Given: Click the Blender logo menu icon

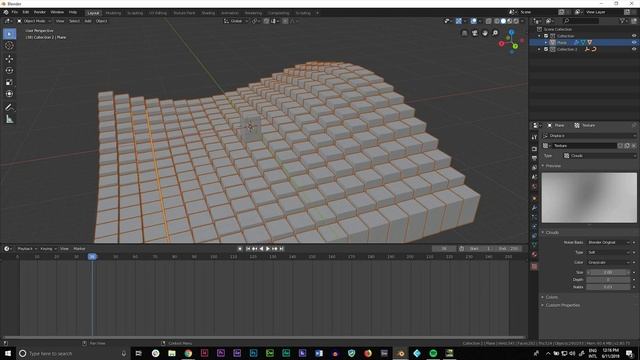Looking at the screenshot, I should click(x=6, y=13).
